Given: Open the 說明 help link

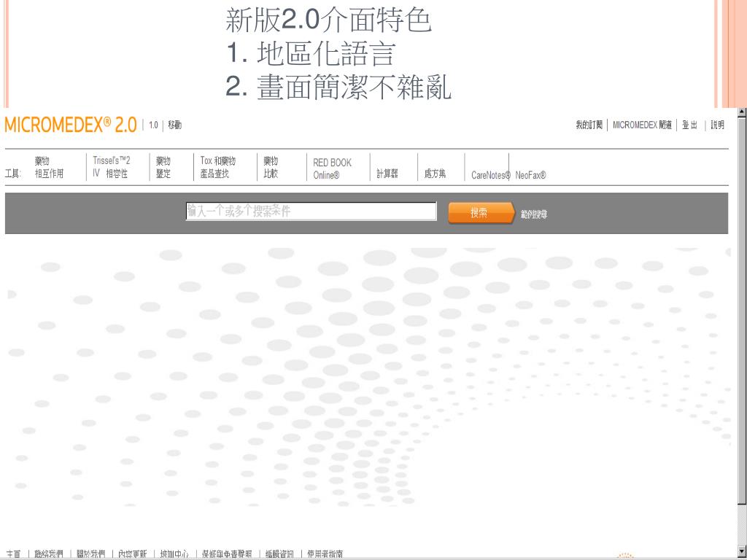Looking at the screenshot, I should pos(718,125).
